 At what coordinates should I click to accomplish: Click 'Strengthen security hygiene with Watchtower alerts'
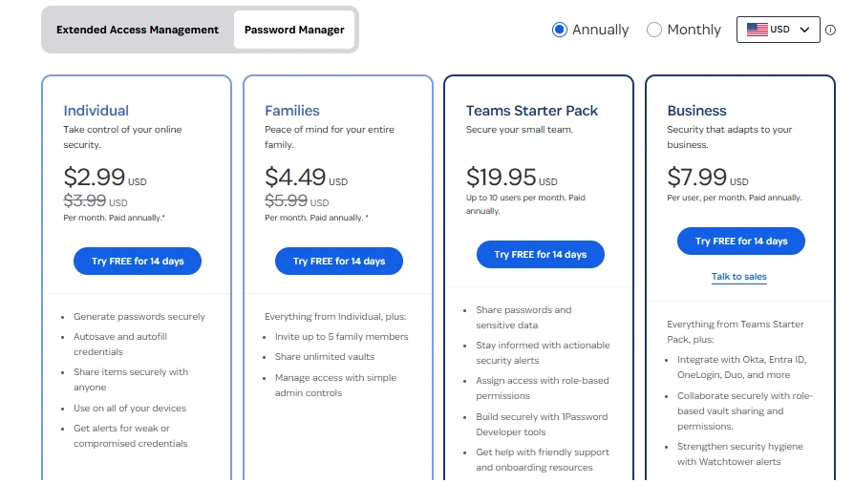tap(740, 454)
